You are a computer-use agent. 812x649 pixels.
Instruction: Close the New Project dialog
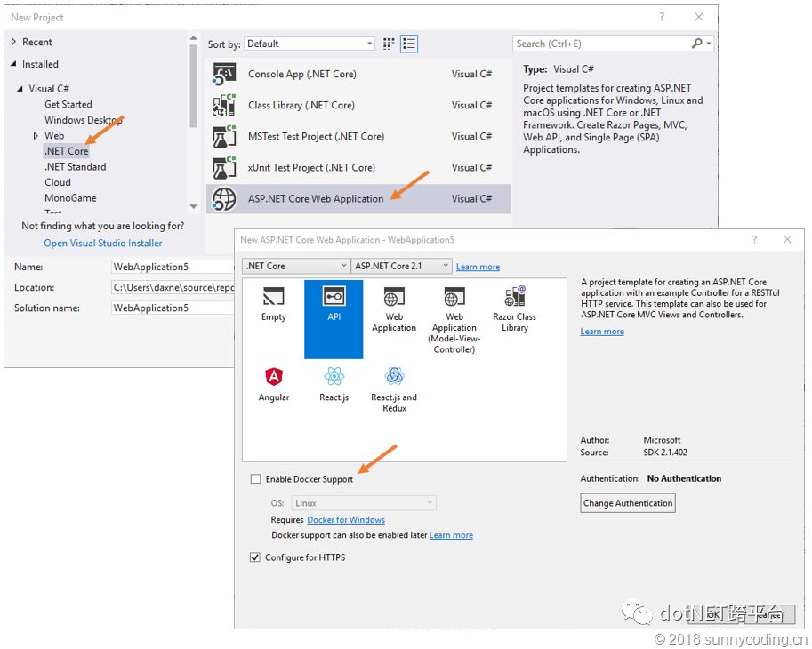[698, 17]
